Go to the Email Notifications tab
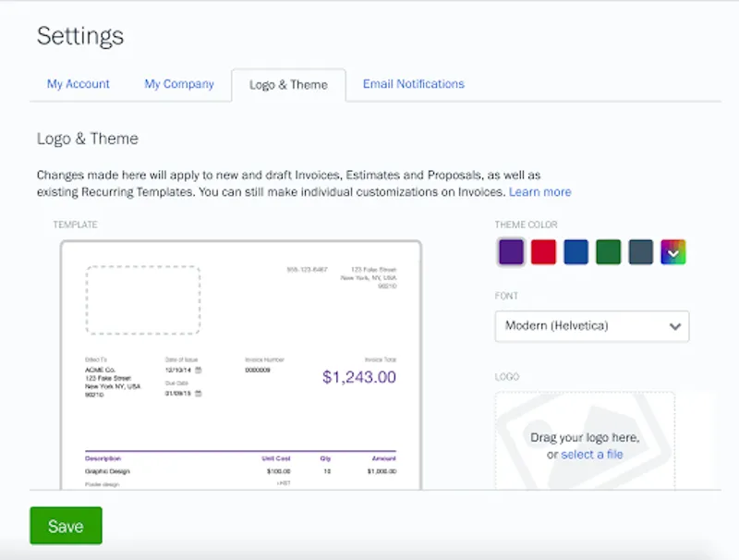 413,84
